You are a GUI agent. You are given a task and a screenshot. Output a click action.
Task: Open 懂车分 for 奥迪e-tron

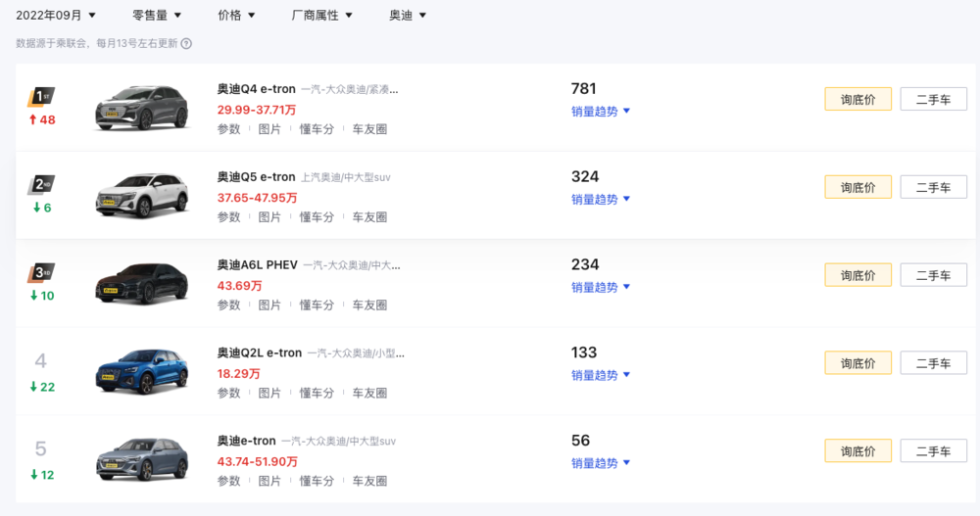[x=317, y=482]
